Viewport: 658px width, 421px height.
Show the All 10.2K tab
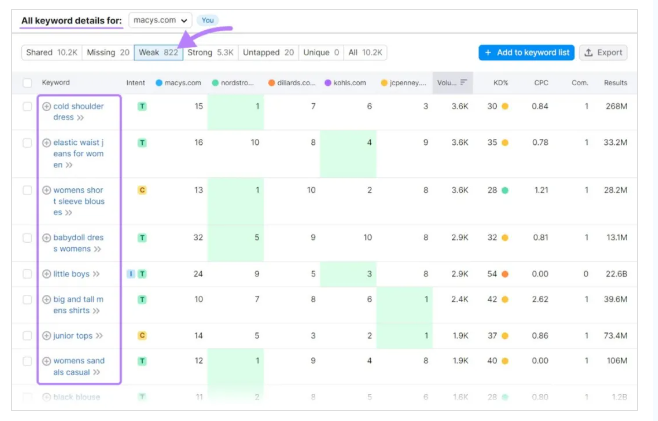365,52
